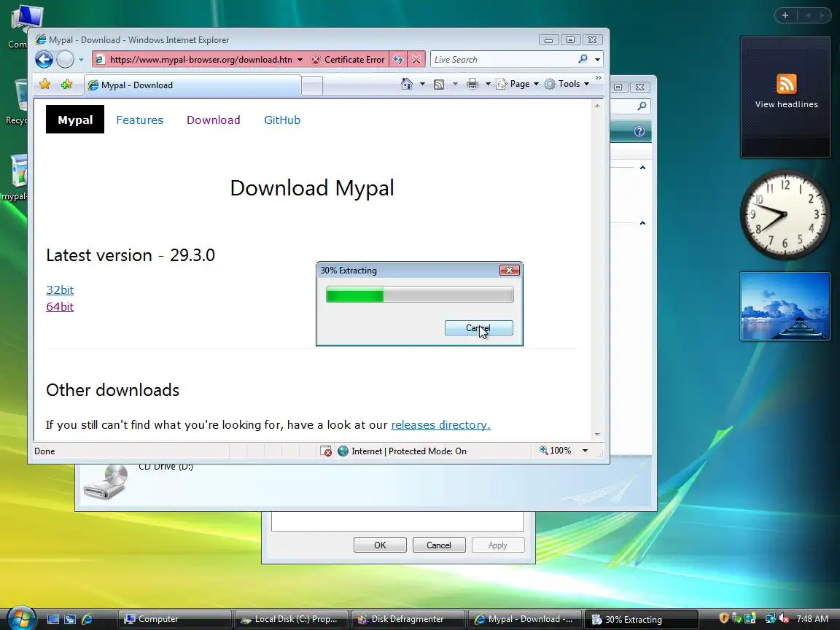Open a new blank tab

[312, 85]
